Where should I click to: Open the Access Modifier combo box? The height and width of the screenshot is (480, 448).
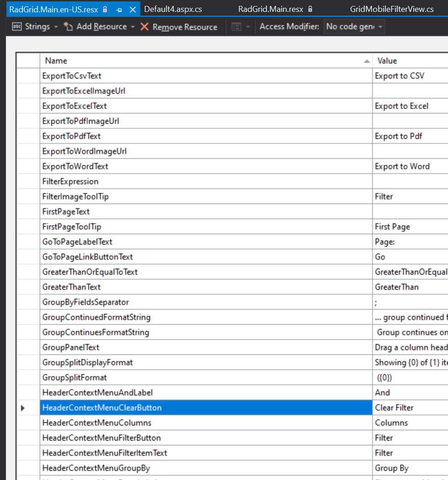point(354,27)
